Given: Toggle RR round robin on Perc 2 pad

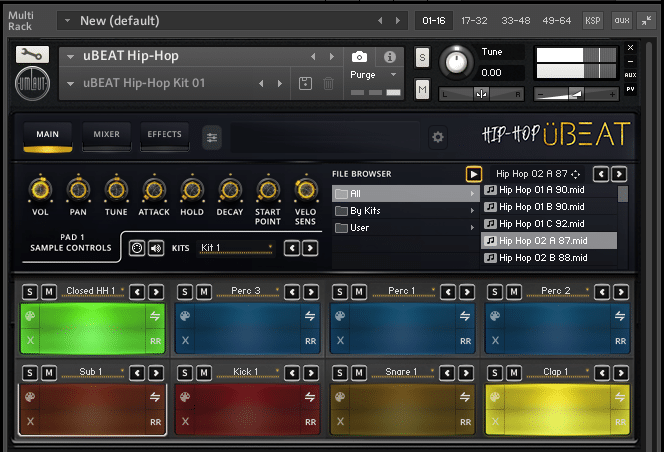Looking at the screenshot, I should (620, 341).
